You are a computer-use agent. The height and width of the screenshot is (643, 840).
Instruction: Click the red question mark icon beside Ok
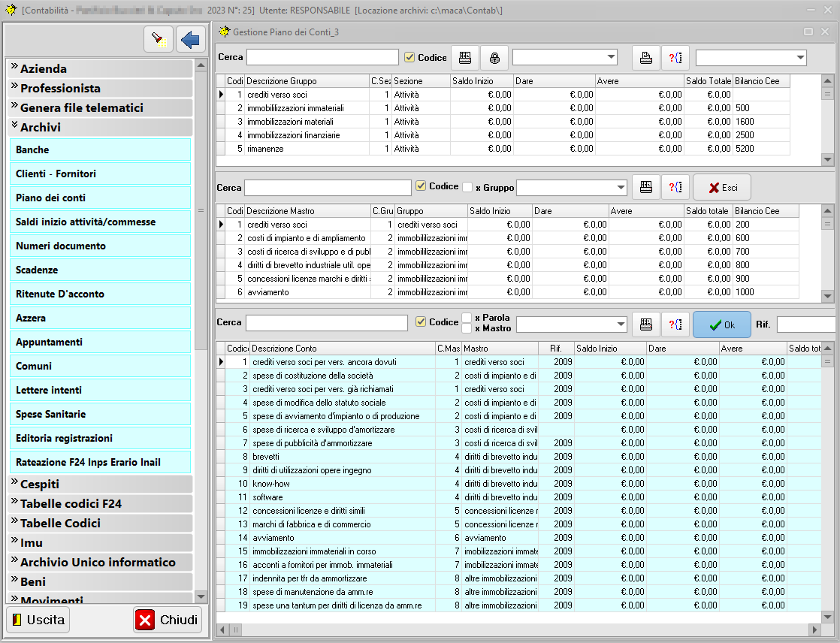675,324
